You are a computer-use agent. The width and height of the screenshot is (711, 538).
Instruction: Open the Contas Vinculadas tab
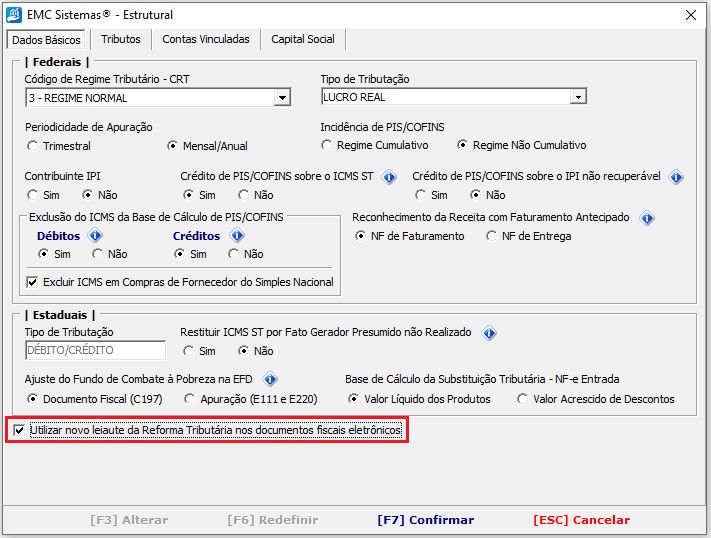(206, 39)
